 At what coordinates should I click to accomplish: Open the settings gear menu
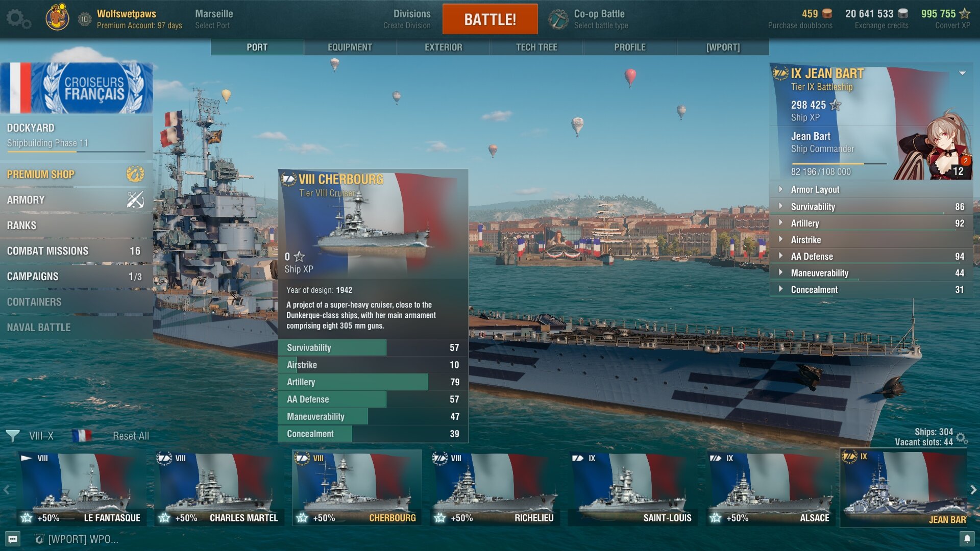18,19
